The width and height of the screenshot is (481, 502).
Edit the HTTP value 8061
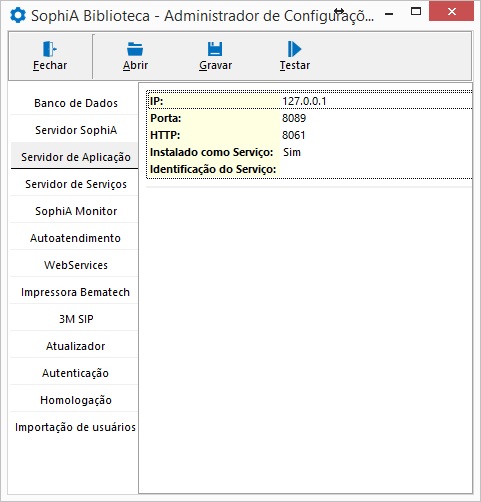(x=376, y=135)
